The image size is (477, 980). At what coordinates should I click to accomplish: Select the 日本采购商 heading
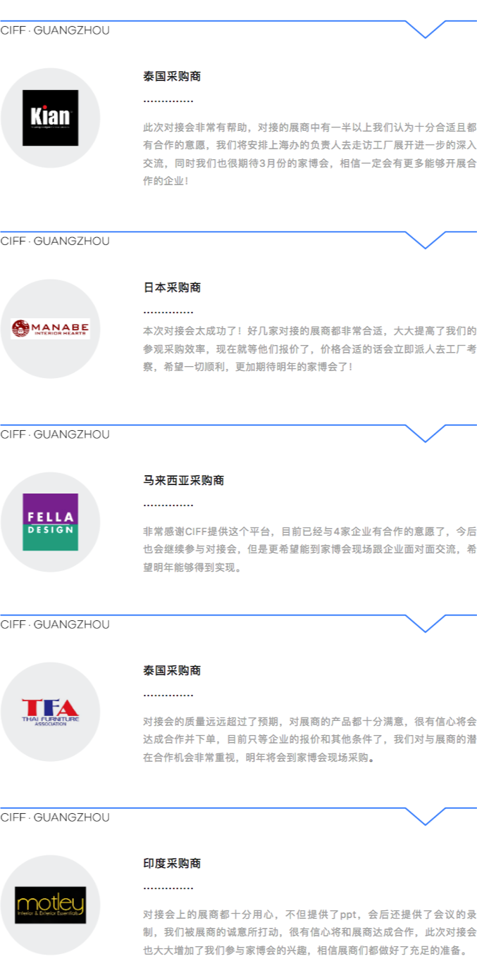(x=172, y=287)
